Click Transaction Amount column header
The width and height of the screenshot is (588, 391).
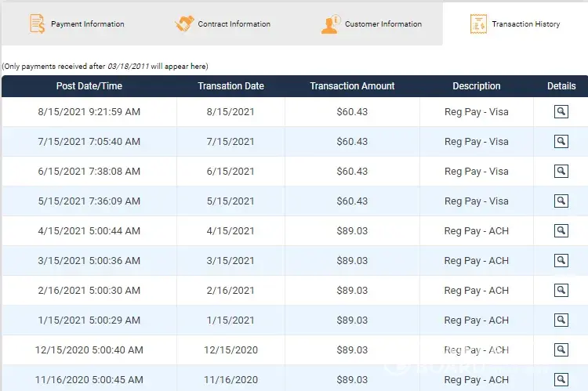tap(352, 86)
